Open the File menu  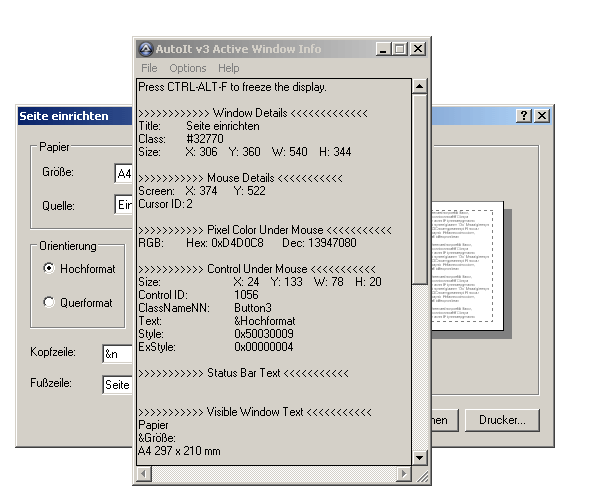tap(149, 68)
